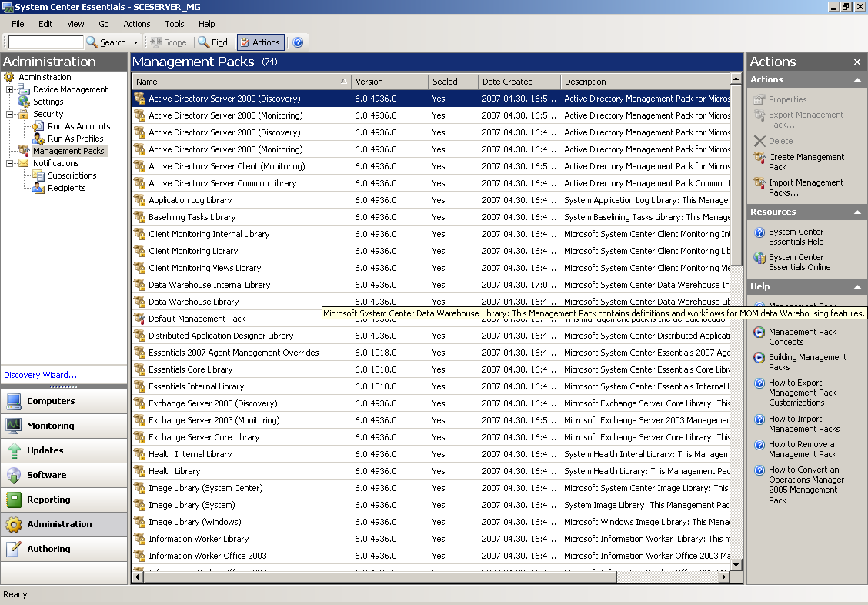Click the Notifications envelope icon
The height and width of the screenshot is (605, 868).
click(x=24, y=163)
